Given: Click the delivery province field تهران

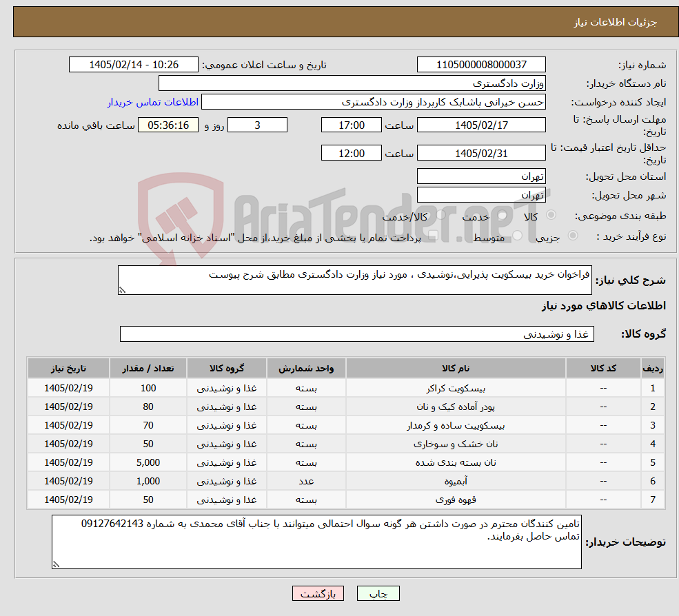Looking at the screenshot, I should click(481, 176).
